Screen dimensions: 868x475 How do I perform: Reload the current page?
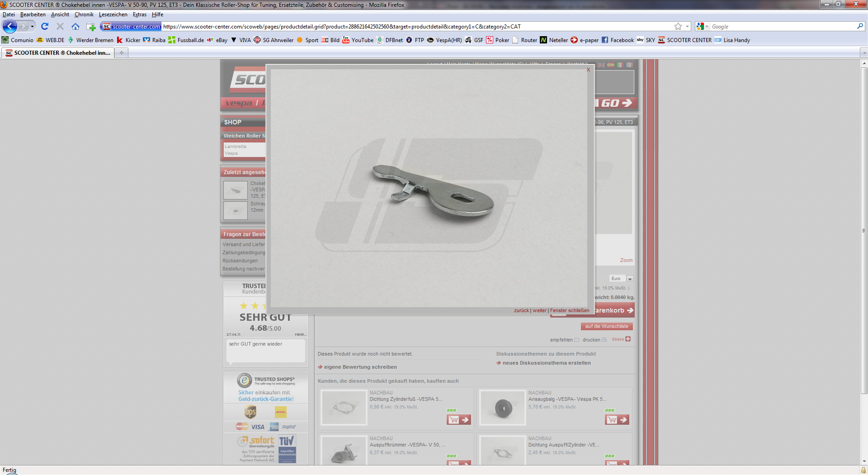pos(45,26)
